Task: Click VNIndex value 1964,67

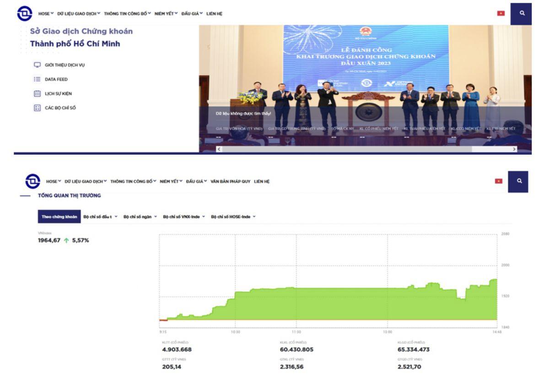Action: [49, 241]
